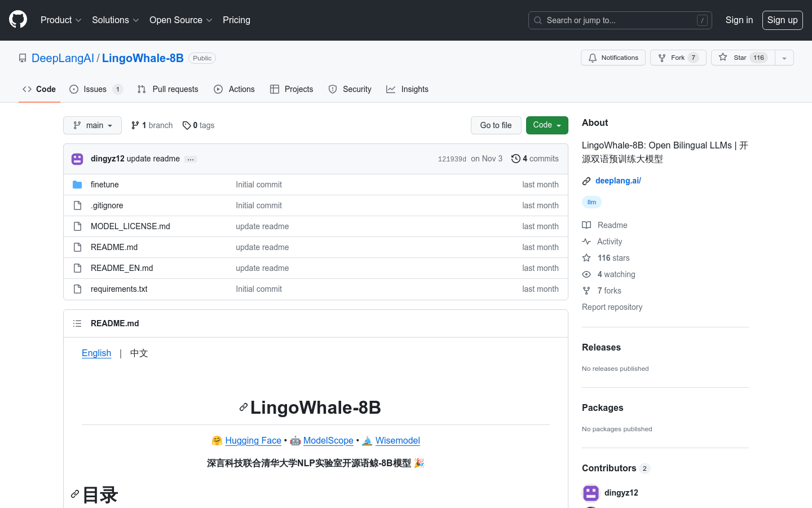This screenshot has height=508, width=812.
Task: Open the Pull requests tab
Action: click(x=168, y=89)
